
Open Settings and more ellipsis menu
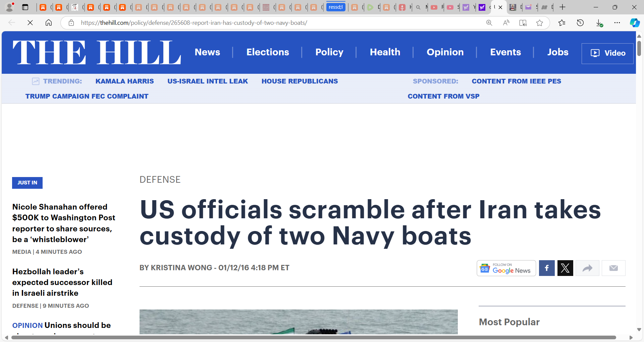pyautogui.click(x=617, y=23)
